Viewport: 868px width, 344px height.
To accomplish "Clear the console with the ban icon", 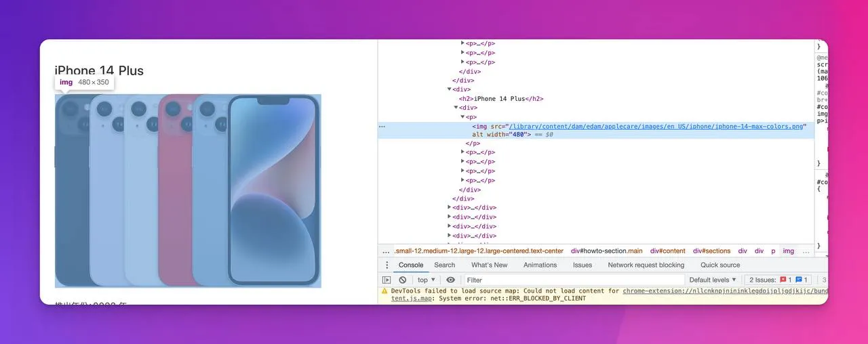I will tap(402, 280).
